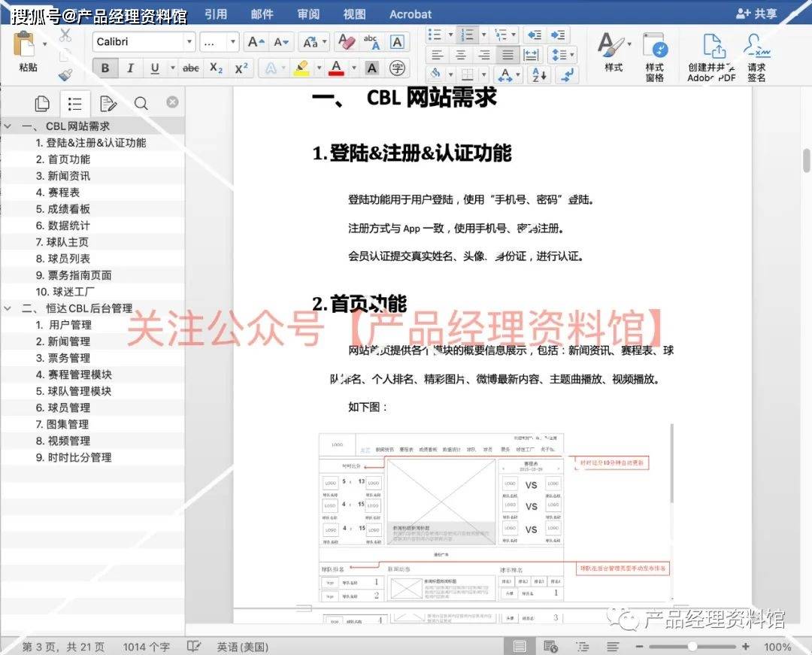Toggle Italic formatting
The image size is (812, 655).
pos(129,68)
